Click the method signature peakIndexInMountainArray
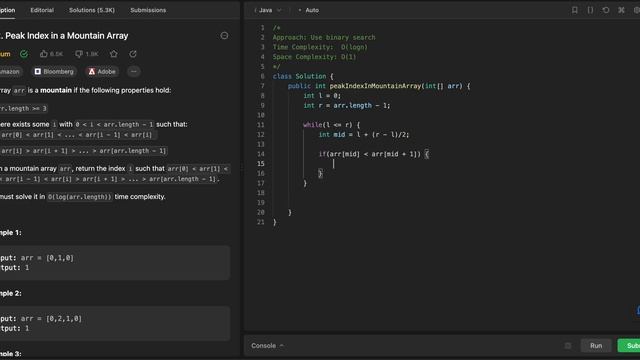Viewport: 640px width, 360px height. tap(375, 86)
